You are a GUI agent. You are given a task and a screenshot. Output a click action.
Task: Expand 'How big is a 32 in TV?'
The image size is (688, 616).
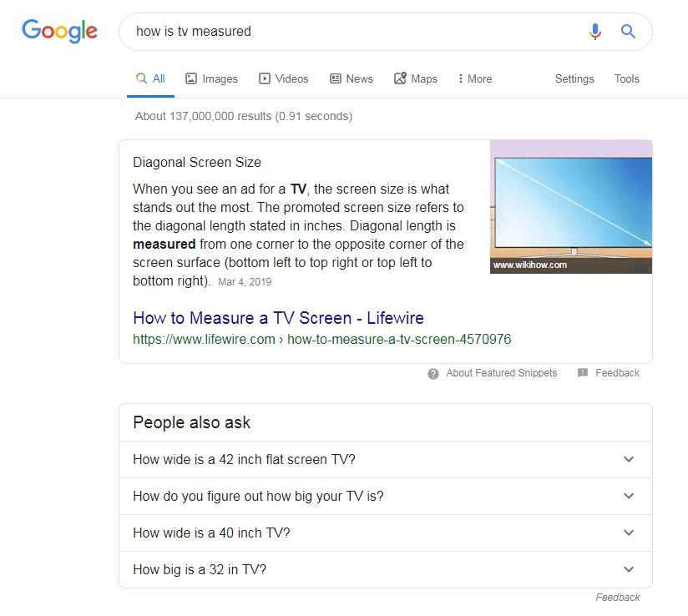click(x=386, y=569)
